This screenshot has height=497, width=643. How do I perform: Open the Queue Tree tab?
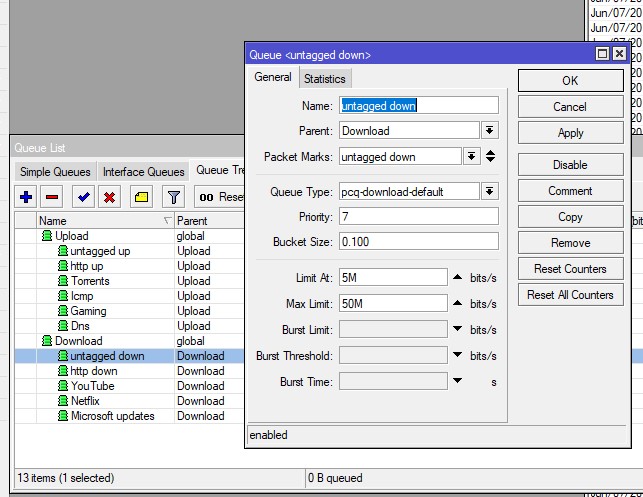tap(219, 170)
